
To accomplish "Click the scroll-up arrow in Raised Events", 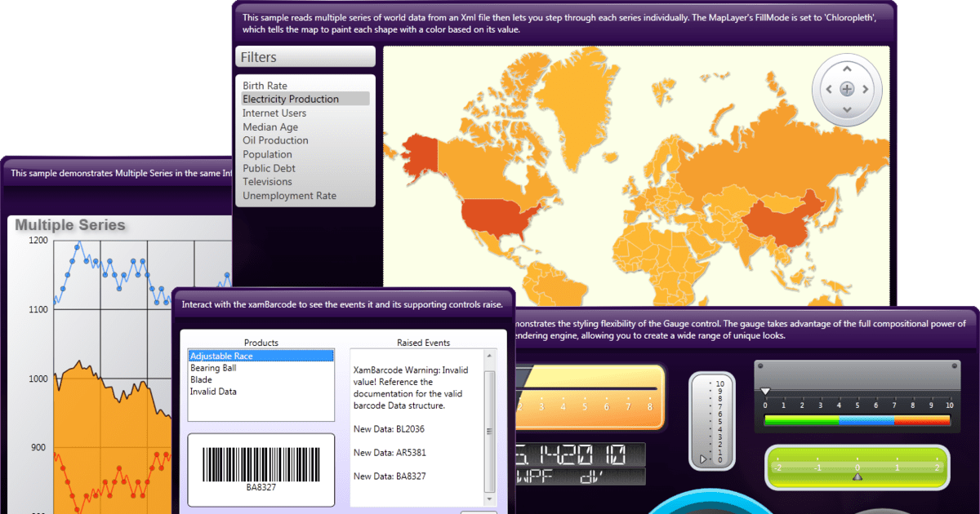I will click(489, 355).
